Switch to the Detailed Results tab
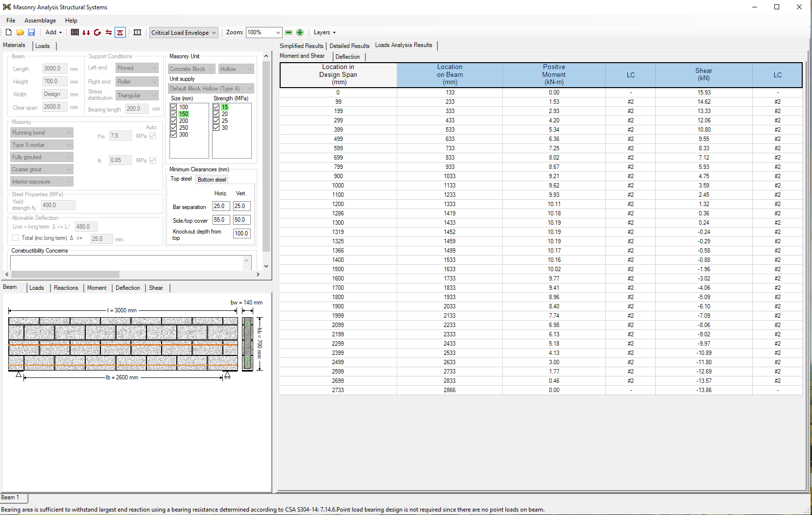Viewport: 812px width, 515px height. [349, 46]
